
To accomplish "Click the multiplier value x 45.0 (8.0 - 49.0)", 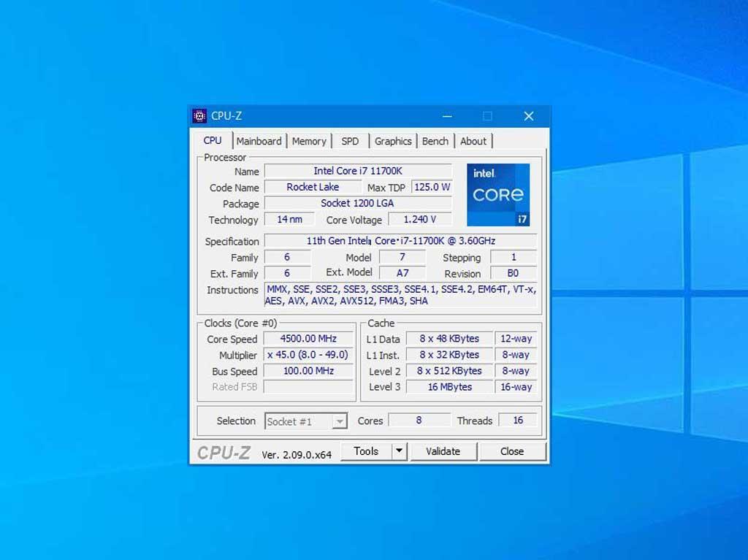I will pos(308,355).
